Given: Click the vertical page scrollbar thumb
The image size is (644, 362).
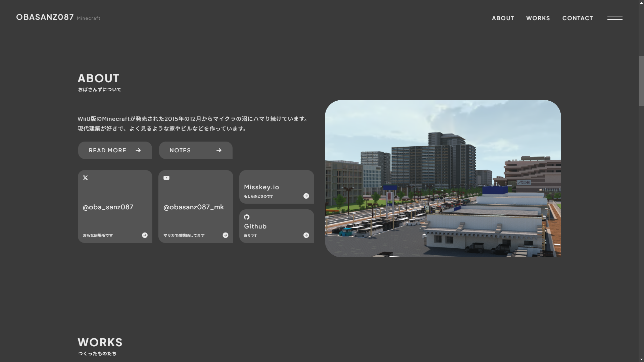Looking at the screenshot, I should (641, 81).
